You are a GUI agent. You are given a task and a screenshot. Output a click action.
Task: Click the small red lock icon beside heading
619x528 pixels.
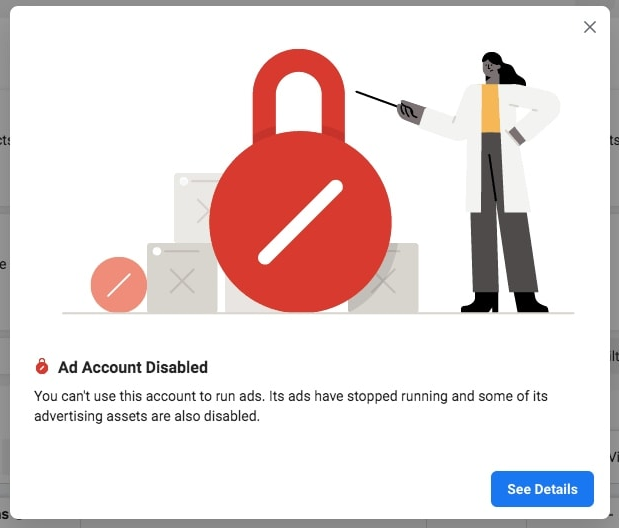tap(42, 367)
